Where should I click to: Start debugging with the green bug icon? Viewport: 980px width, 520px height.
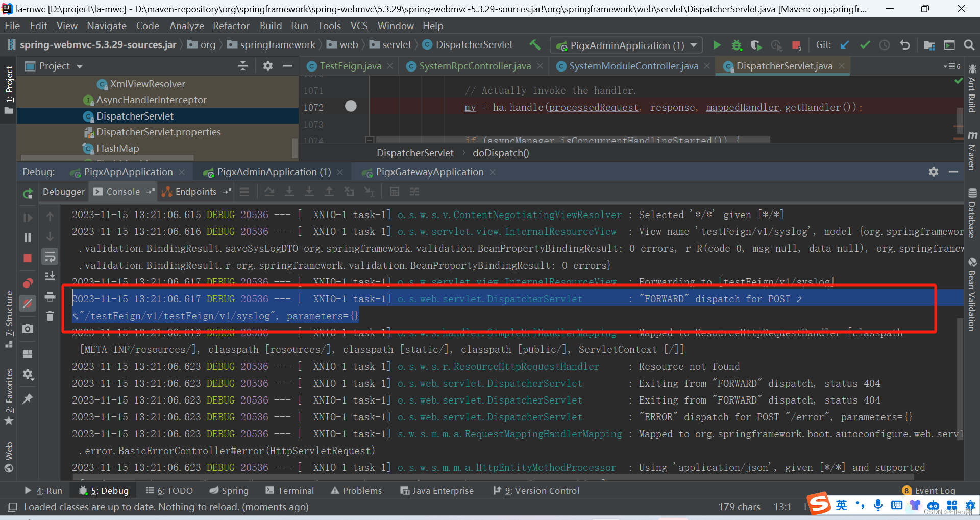pyautogui.click(x=737, y=45)
